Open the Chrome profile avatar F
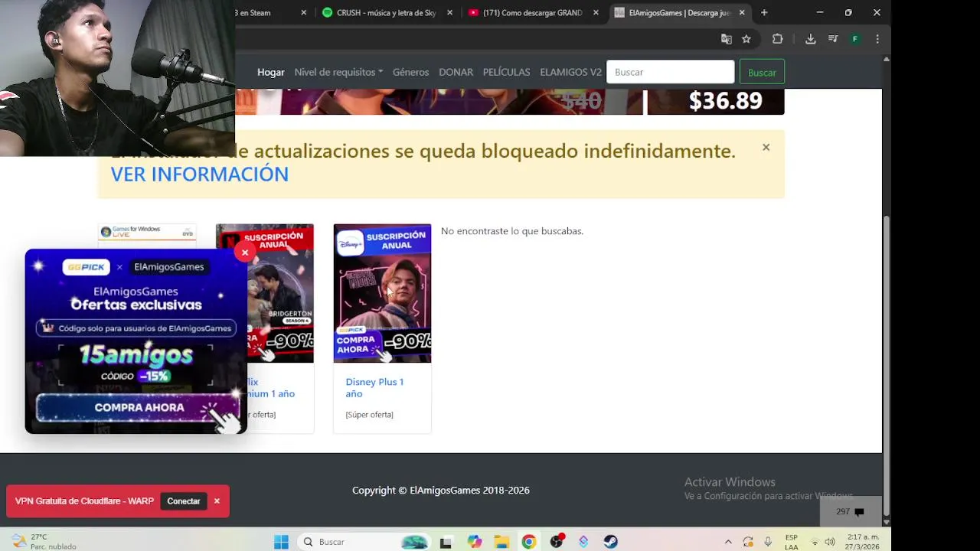980x551 pixels. [855, 39]
